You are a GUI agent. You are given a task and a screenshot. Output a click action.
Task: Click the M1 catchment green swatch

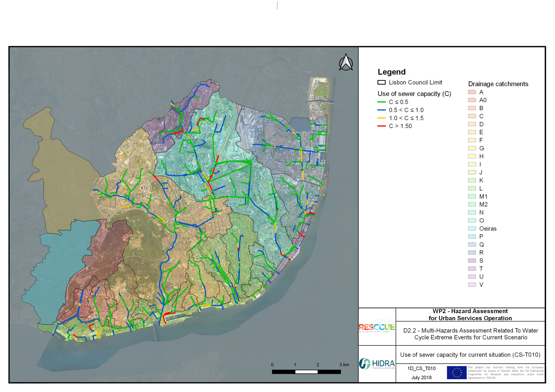pos(472,197)
